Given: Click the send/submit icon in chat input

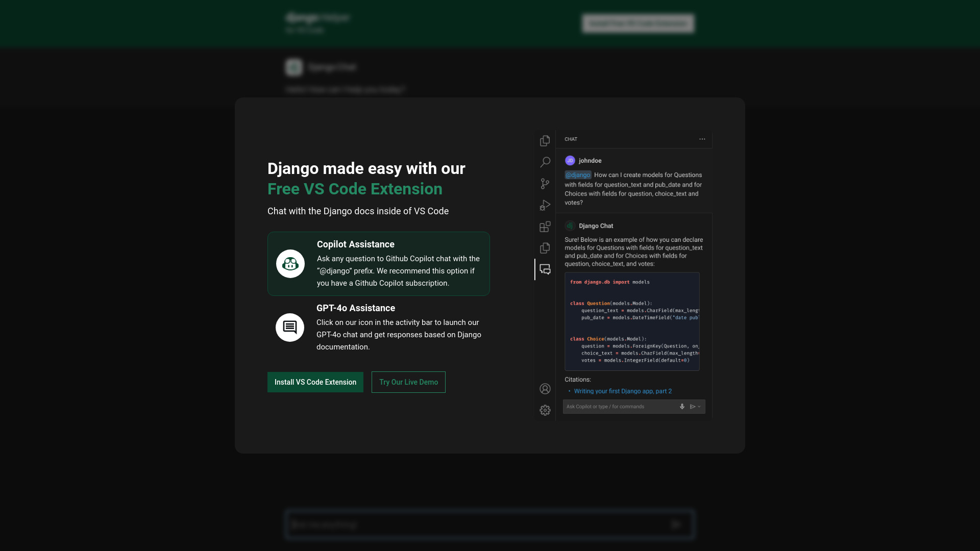Looking at the screenshot, I should pos(693,406).
